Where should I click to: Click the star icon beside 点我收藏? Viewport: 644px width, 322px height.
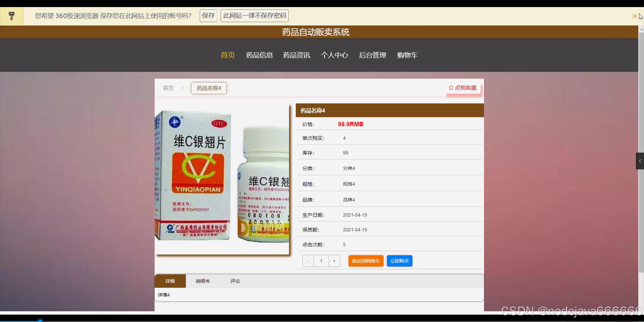[x=451, y=88]
